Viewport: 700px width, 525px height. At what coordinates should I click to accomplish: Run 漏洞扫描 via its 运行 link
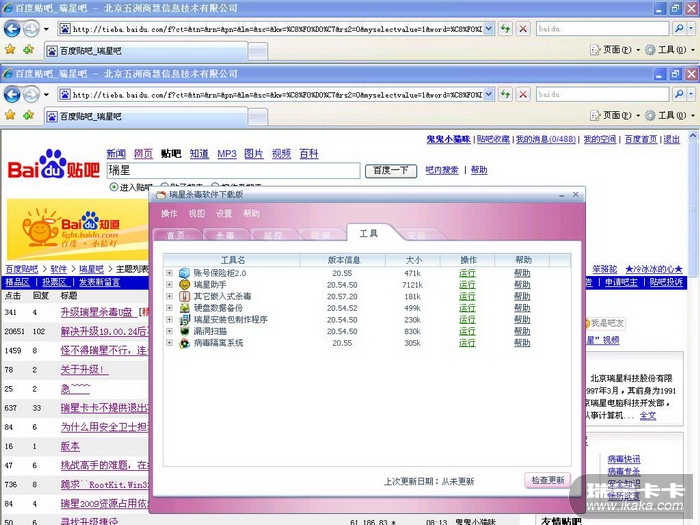click(x=467, y=331)
